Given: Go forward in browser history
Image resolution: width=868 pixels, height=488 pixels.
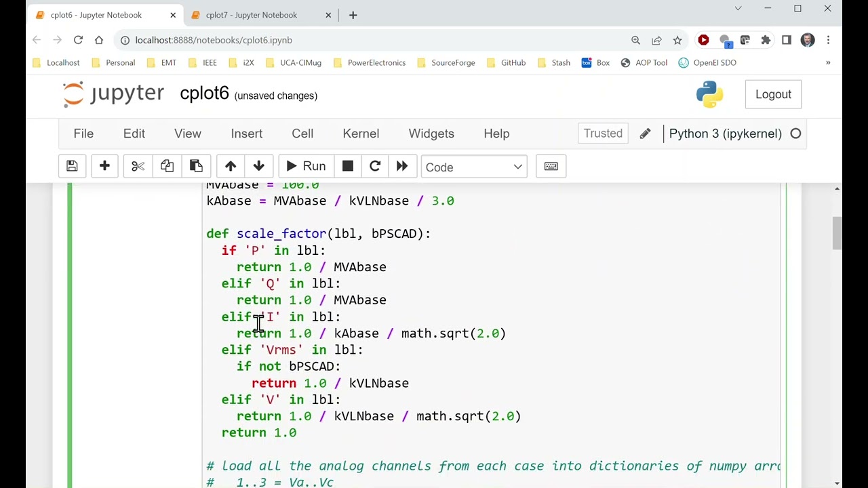Looking at the screenshot, I should click(58, 40).
